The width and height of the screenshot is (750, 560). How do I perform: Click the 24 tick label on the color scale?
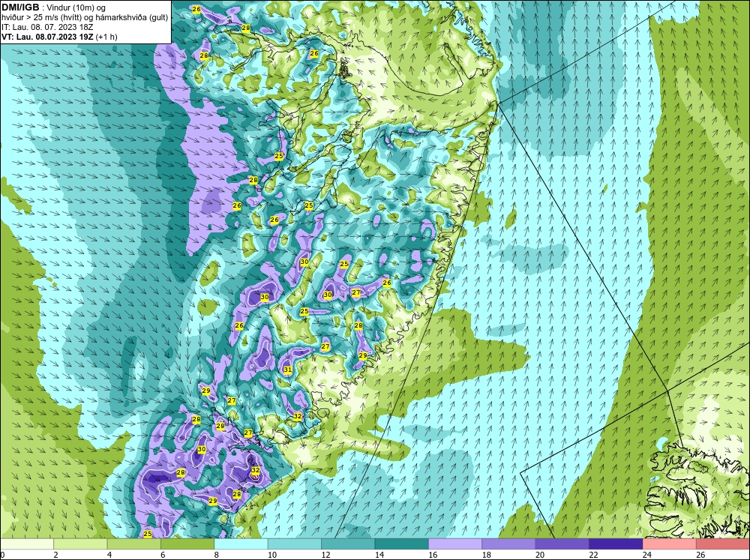click(x=646, y=555)
